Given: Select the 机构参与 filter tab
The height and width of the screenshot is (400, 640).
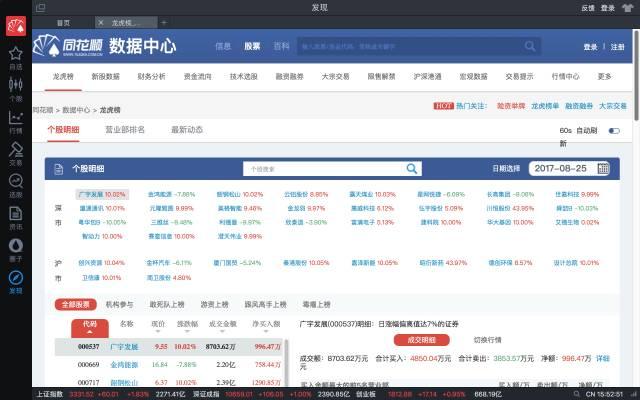Looking at the screenshot, I should (x=122, y=303).
